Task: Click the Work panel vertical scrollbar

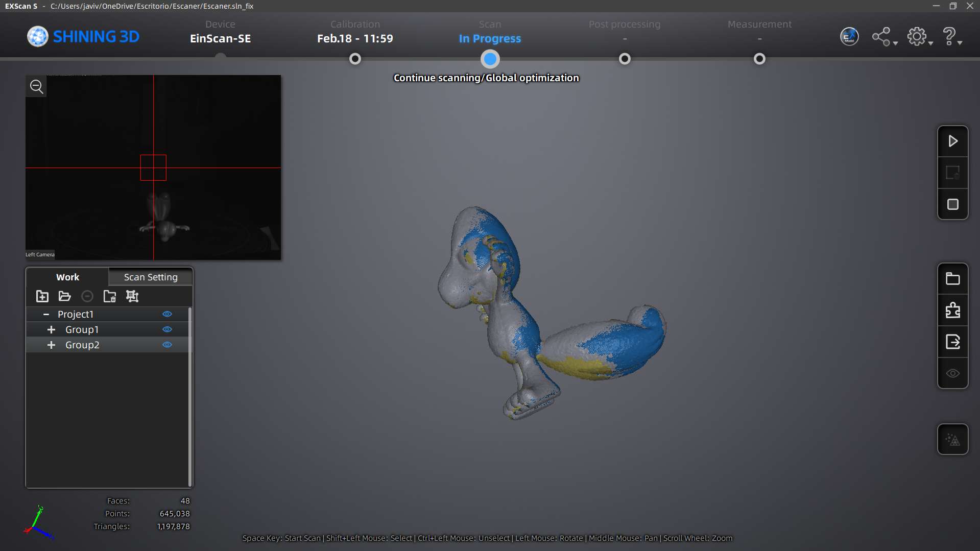Action: click(x=190, y=397)
